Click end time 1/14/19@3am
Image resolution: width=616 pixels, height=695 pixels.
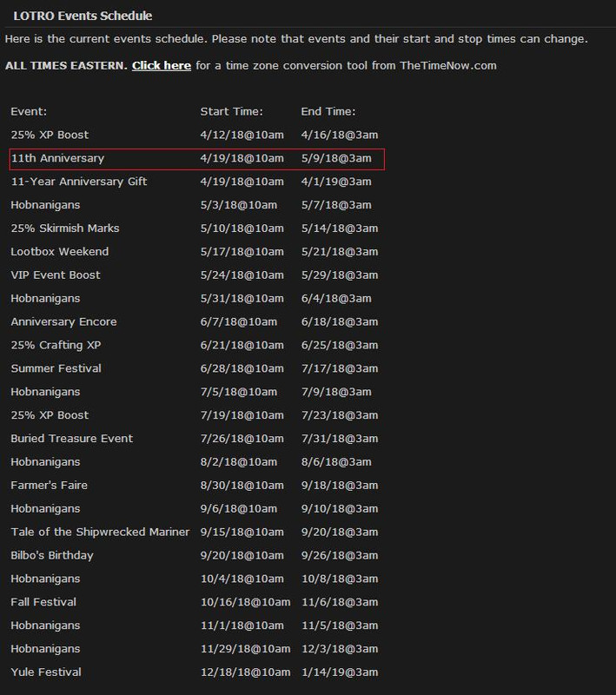340,672
